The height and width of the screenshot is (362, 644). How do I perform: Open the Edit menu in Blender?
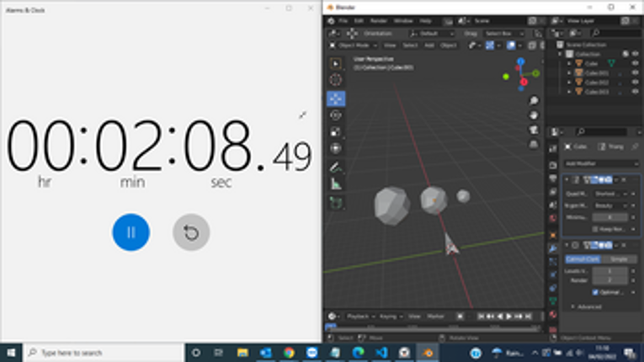[359, 21]
